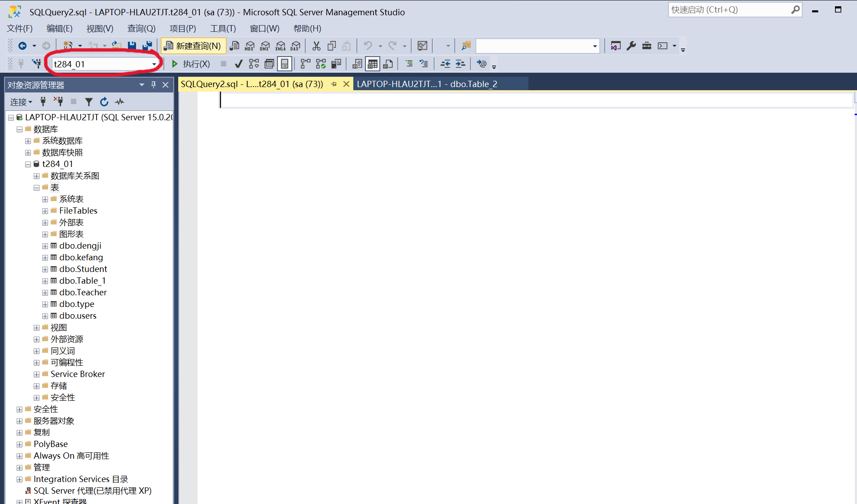Image resolution: width=857 pixels, height=504 pixels.
Task: Click Increase Indent icon
Action: click(x=460, y=64)
